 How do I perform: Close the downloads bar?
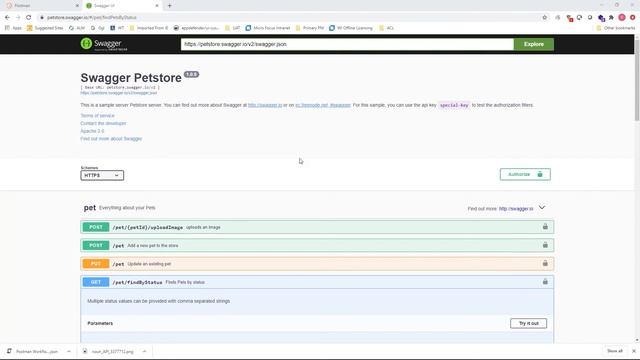[x=633, y=351]
